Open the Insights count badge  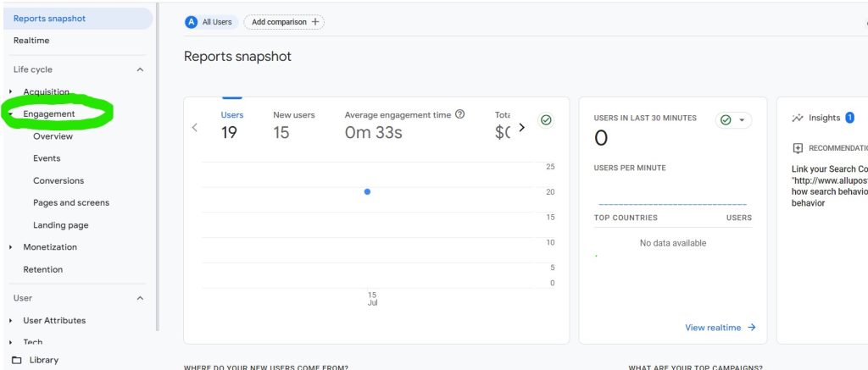(x=849, y=117)
